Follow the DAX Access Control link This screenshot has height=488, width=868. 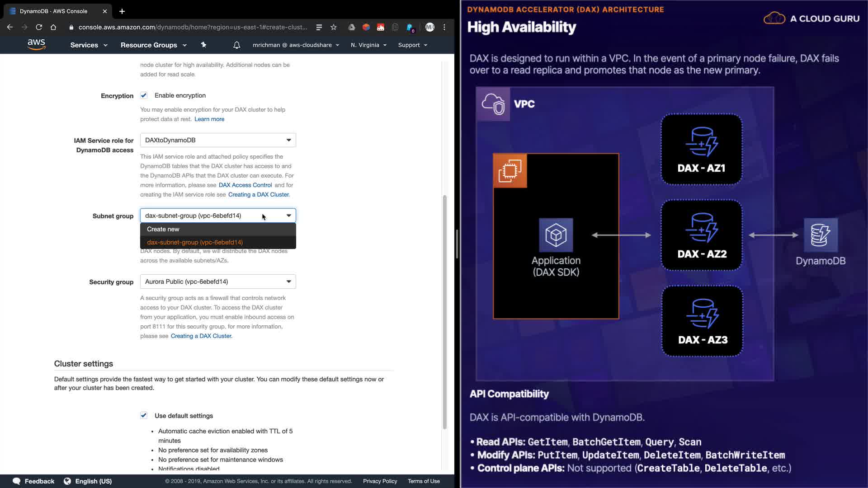click(x=245, y=185)
